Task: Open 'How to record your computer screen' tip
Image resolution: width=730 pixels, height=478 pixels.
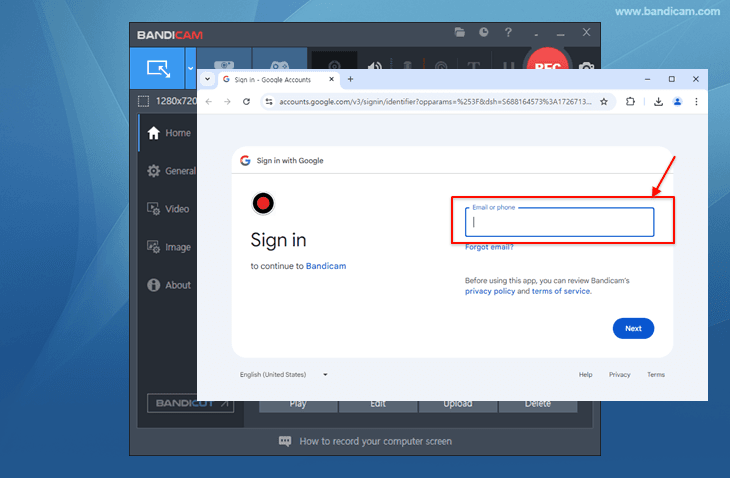Action: (x=365, y=441)
